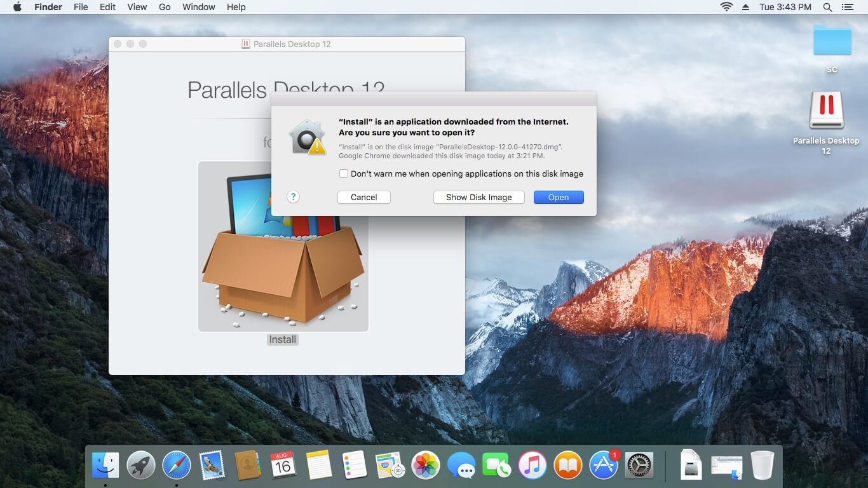Open Photos pinwheel icon in Dock

point(425,465)
